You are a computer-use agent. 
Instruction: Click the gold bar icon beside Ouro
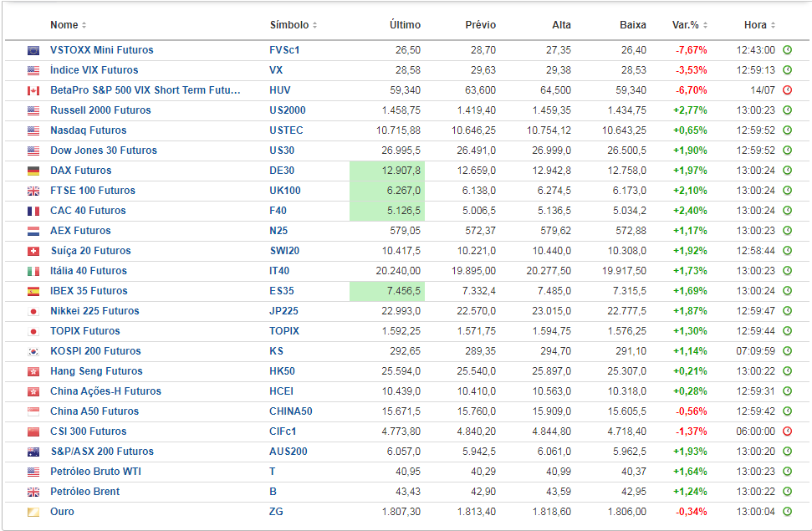click(33, 512)
